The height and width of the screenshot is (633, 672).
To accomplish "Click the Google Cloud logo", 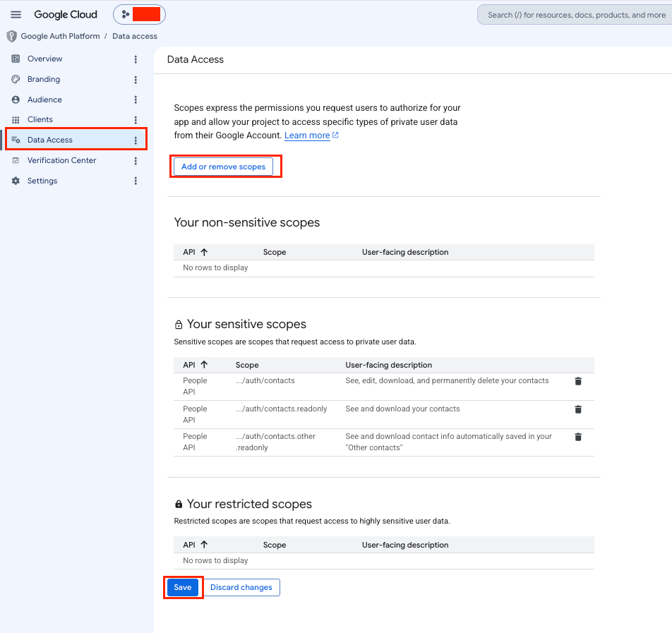I will [66, 15].
